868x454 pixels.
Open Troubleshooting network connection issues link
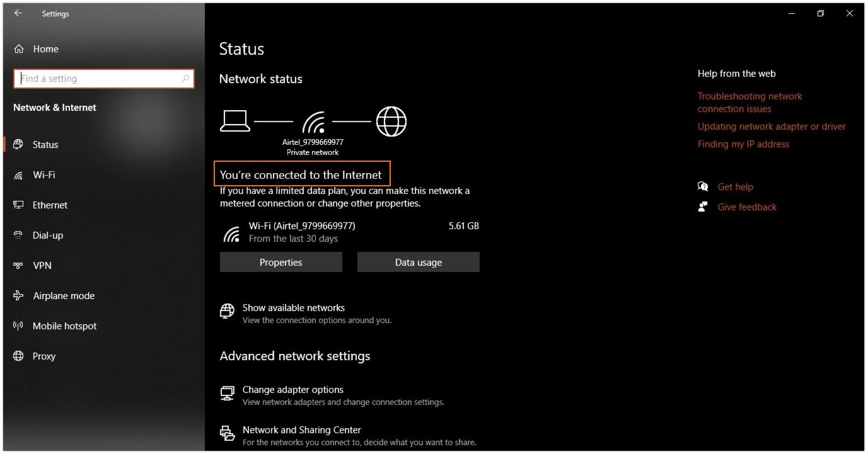[x=749, y=102]
